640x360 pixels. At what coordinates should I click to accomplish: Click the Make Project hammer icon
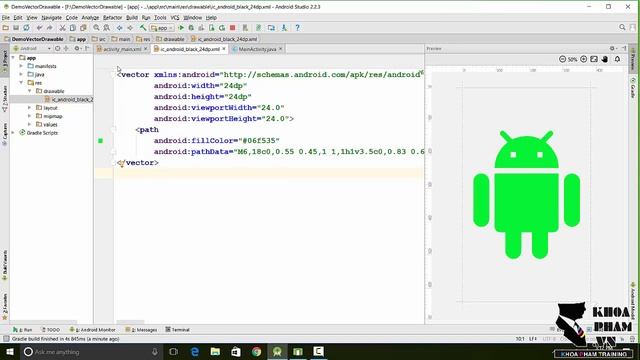click(143, 28)
